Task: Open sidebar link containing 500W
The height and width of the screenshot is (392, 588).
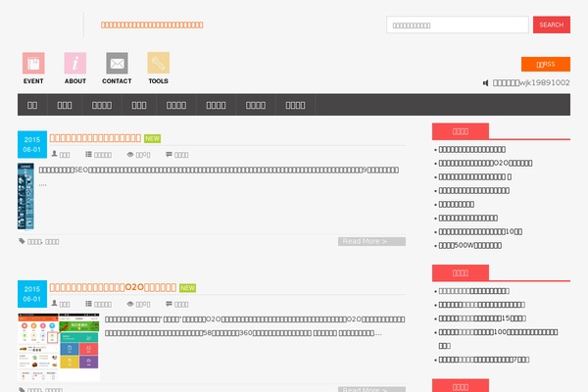Action: (x=469, y=245)
